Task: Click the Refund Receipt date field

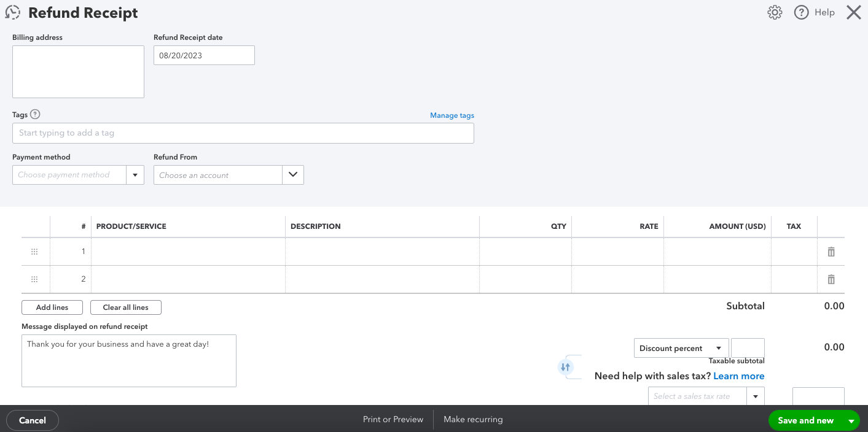Action: pyautogui.click(x=204, y=55)
